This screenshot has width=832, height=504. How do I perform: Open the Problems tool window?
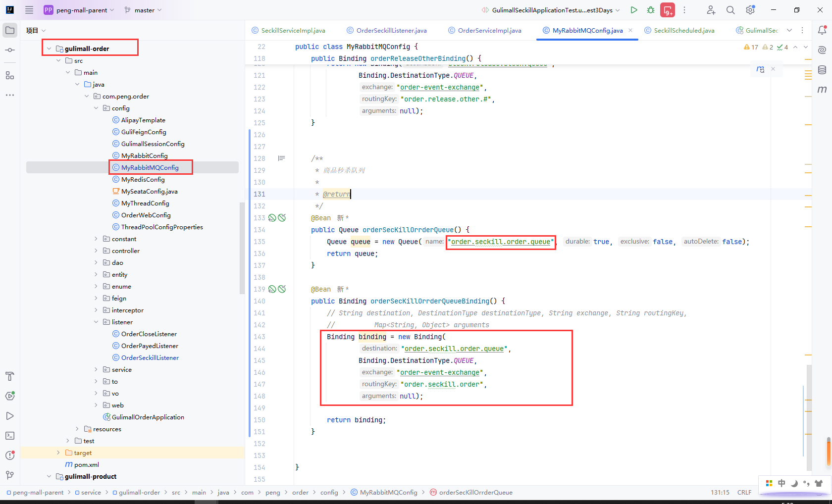[x=10, y=455]
